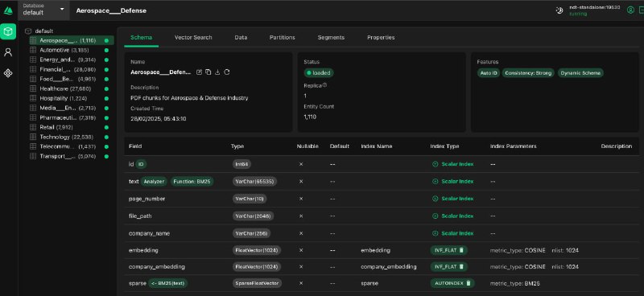The image size is (644, 296).
Task: Click the Replica help question mark icon
Action: [x=324, y=85]
